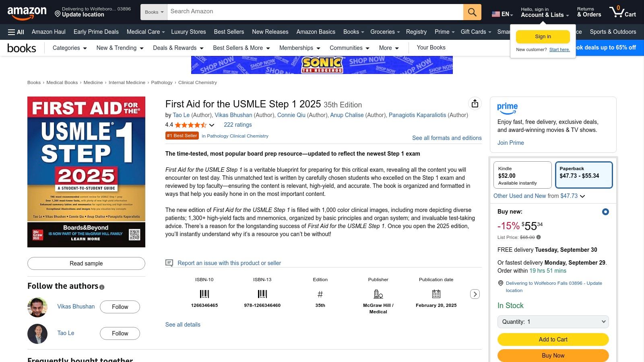644x362 pixels.
Task: Open the Quantity dropdown
Action: 553,322
